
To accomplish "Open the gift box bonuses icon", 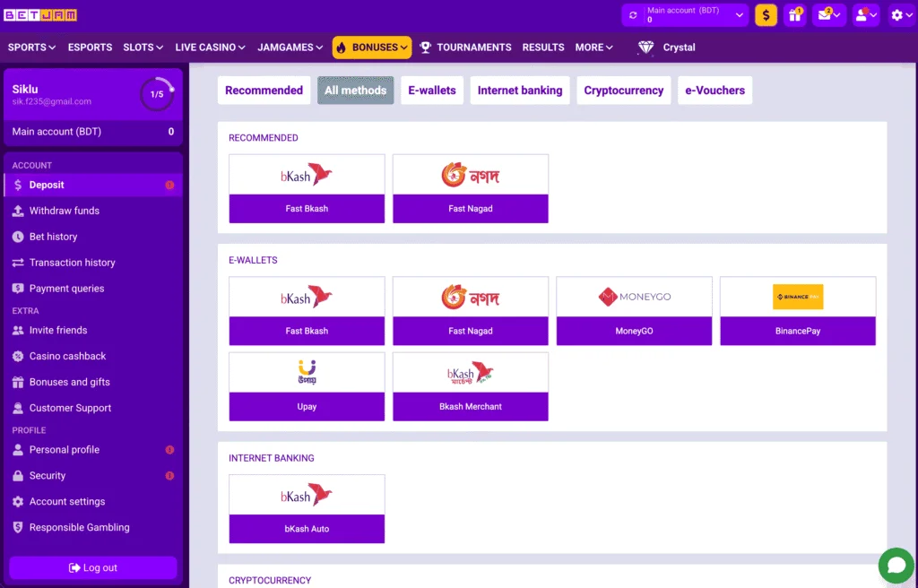I will (x=795, y=15).
